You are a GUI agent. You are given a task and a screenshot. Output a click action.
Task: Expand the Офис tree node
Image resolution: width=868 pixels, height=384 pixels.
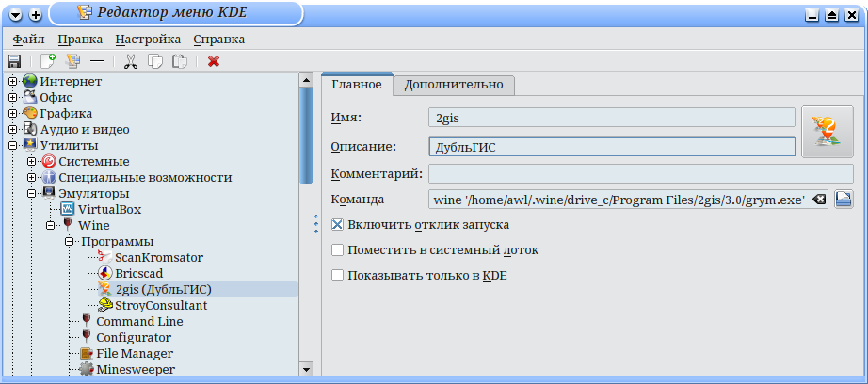[13, 97]
